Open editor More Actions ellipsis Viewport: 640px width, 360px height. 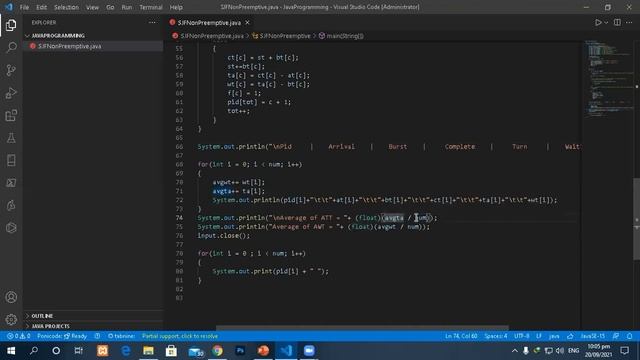[x=629, y=22]
